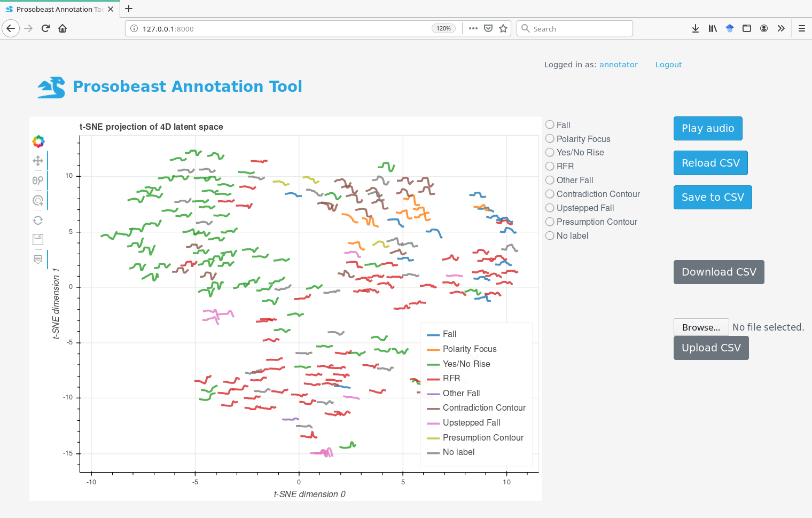This screenshot has width=812, height=518.
Task: Click the Save plot floppy icon
Action: (x=38, y=239)
